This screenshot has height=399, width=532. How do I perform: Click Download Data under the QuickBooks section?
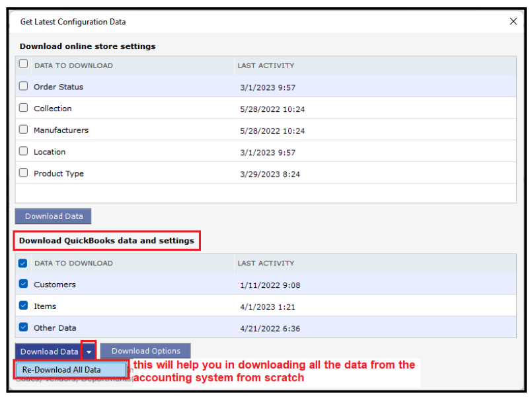pyautogui.click(x=49, y=351)
